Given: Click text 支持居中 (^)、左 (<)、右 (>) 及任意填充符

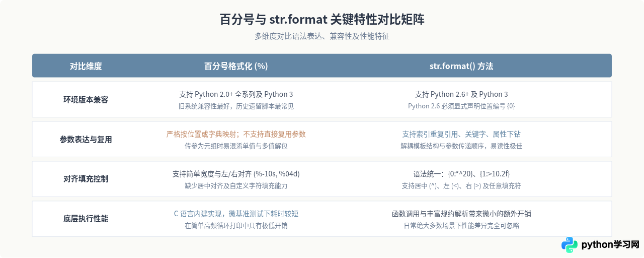Looking at the screenshot, I should (x=461, y=186).
